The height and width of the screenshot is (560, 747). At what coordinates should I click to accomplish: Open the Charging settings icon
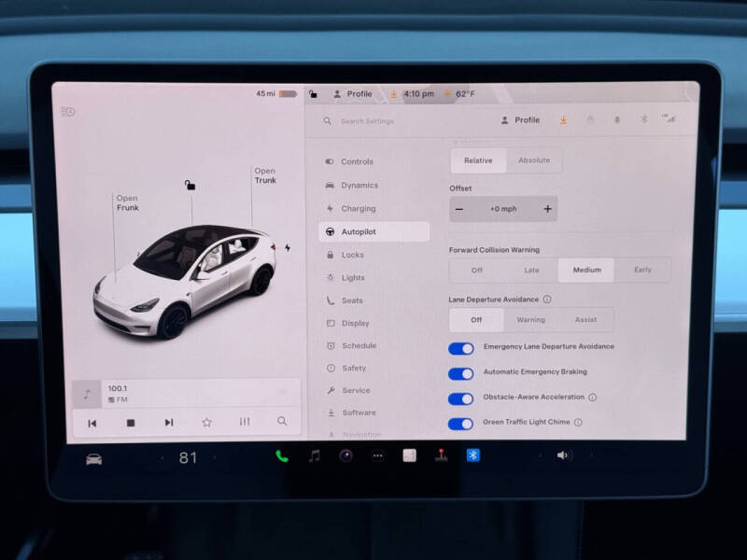[x=331, y=208]
